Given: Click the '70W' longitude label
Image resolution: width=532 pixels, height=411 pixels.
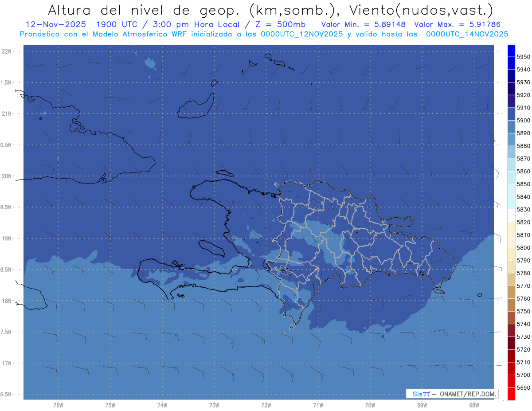Looking at the screenshot, I should (370, 405).
